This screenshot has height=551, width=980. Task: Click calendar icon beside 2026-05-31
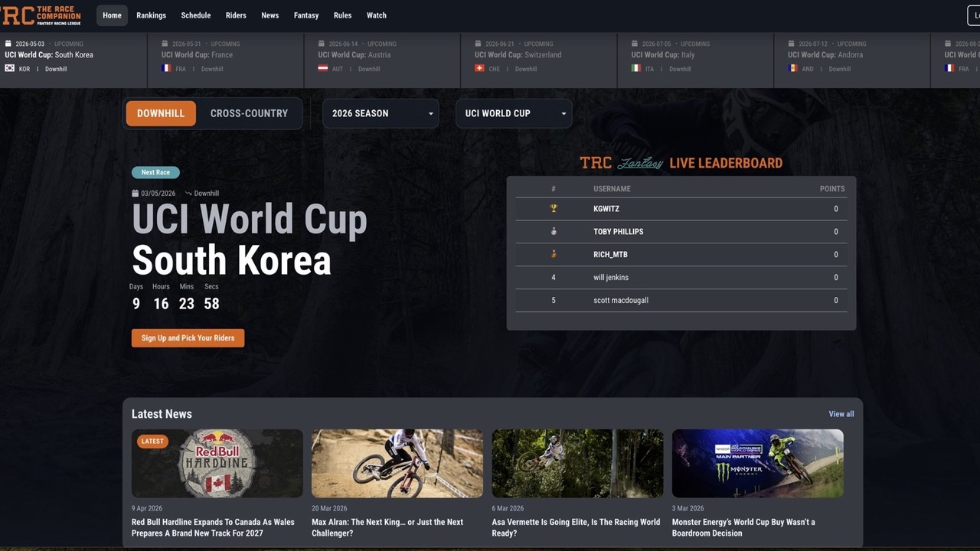coord(165,44)
